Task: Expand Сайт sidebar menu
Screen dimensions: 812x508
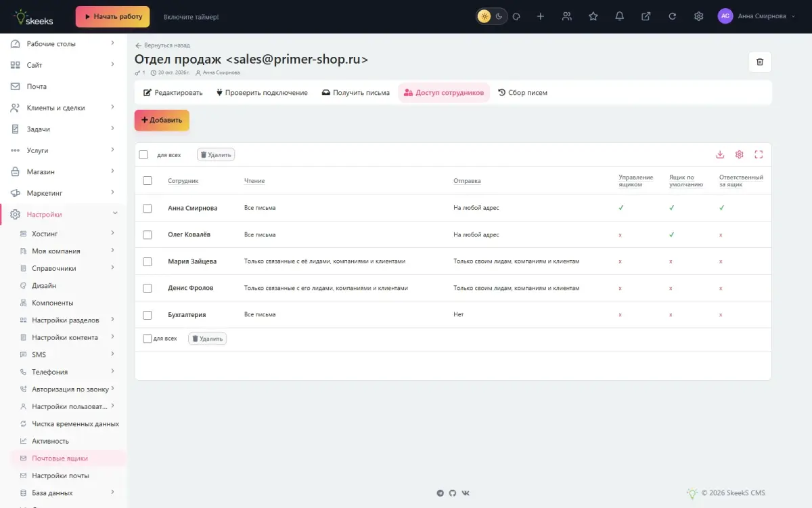Action: click(x=63, y=65)
